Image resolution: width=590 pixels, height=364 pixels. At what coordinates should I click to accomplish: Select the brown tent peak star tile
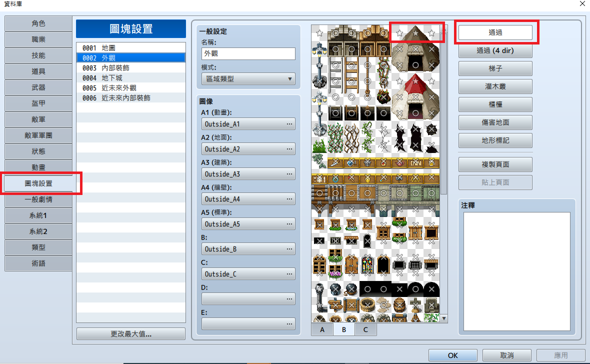(x=415, y=33)
